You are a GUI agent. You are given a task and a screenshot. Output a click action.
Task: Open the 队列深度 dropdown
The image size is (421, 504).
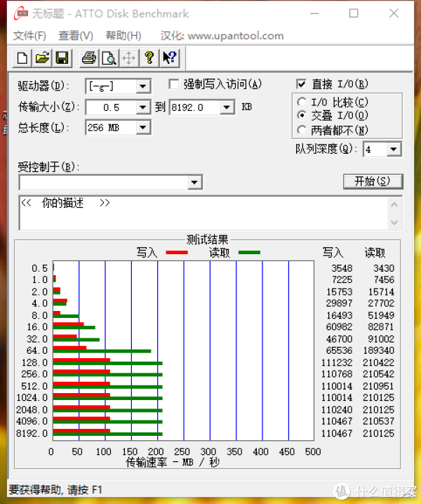tap(394, 150)
